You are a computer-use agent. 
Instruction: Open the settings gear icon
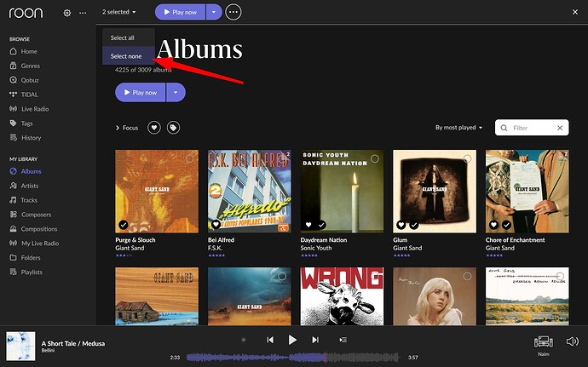pos(66,13)
